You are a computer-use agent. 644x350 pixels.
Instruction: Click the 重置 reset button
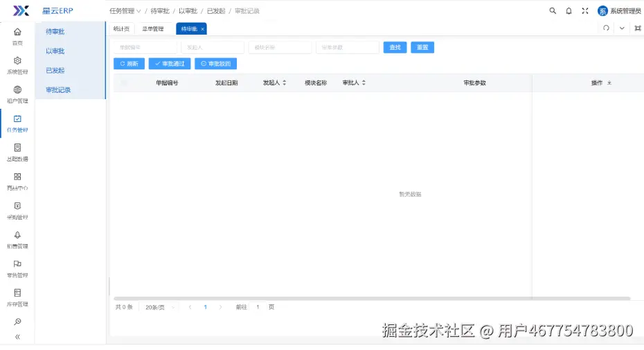coord(422,47)
